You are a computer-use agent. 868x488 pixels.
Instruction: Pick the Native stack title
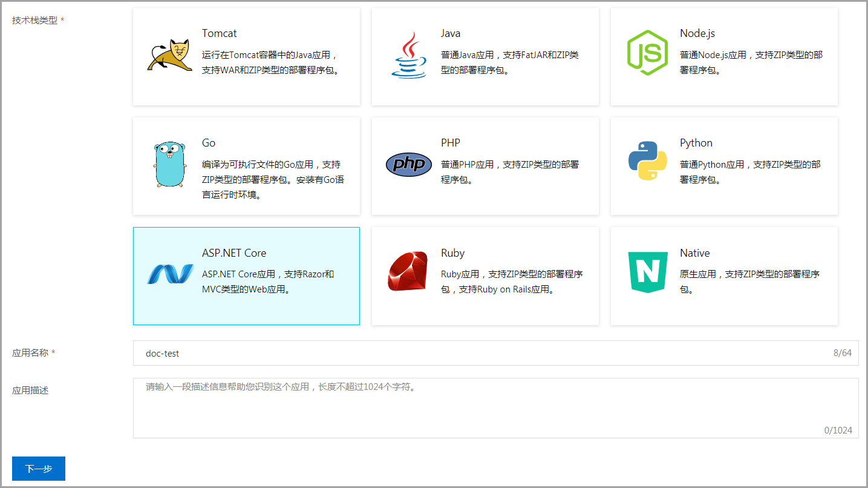click(695, 253)
